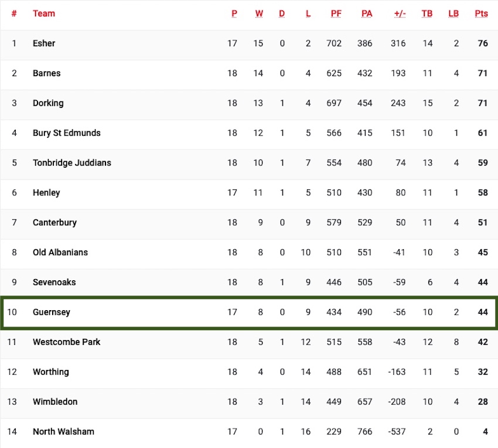Click the W column header

[259, 13]
